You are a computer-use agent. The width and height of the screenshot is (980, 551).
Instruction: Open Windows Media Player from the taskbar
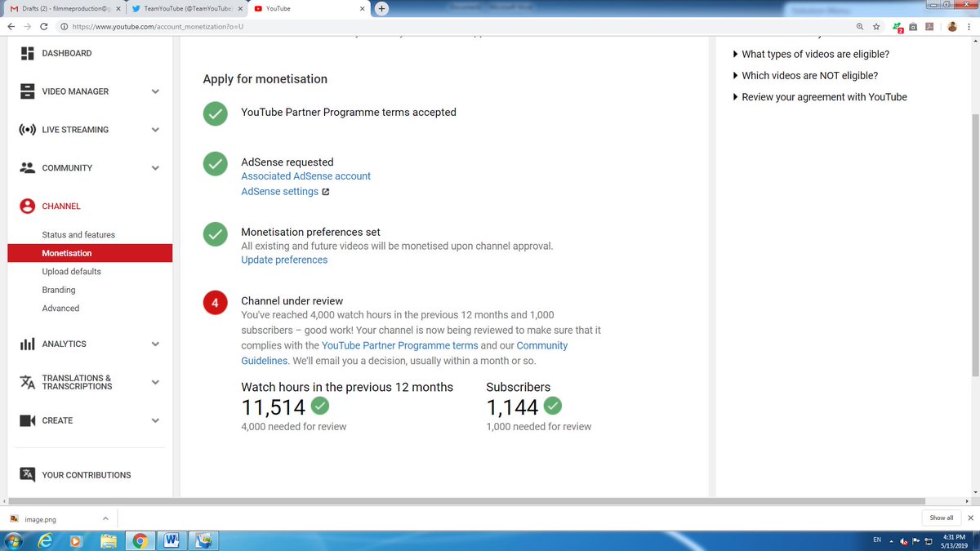76,540
